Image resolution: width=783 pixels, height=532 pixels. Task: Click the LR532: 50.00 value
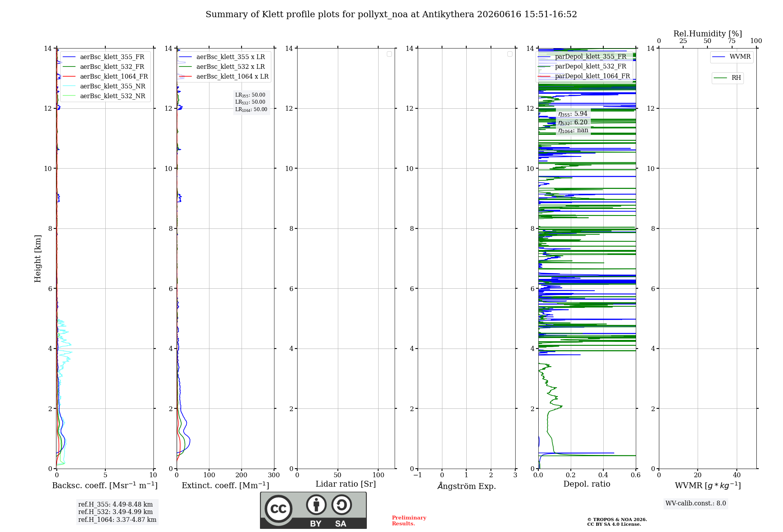point(250,102)
